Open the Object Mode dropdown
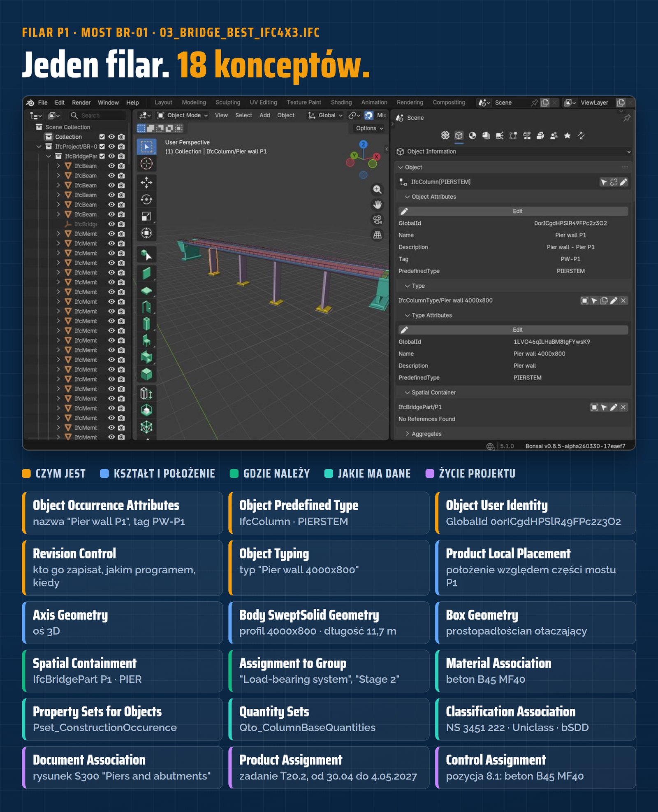Viewport: 658px width, 812px height. pos(183,115)
